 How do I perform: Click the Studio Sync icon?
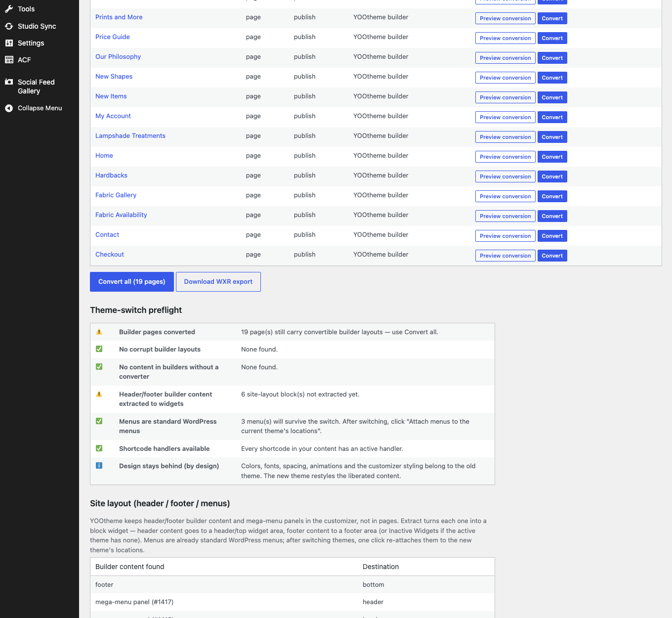(9, 26)
